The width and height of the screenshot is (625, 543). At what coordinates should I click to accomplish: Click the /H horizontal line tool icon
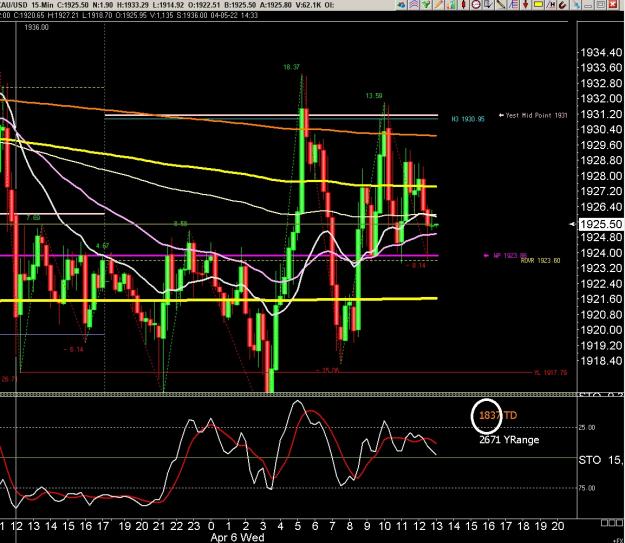pyautogui.click(x=550, y=5)
